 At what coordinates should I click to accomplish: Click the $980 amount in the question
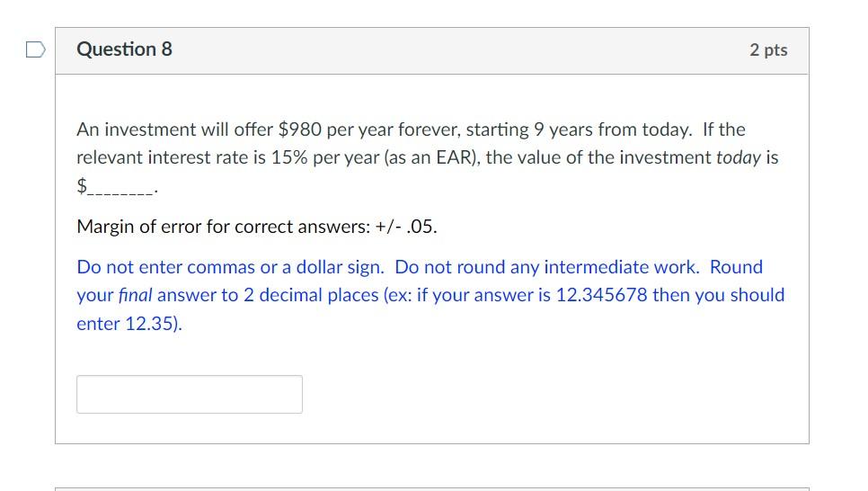[299, 129]
